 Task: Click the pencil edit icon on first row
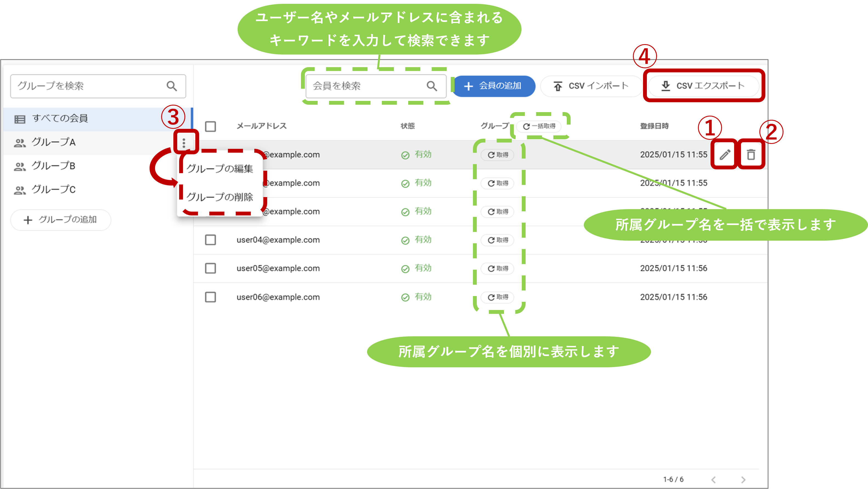coord(725,155)
